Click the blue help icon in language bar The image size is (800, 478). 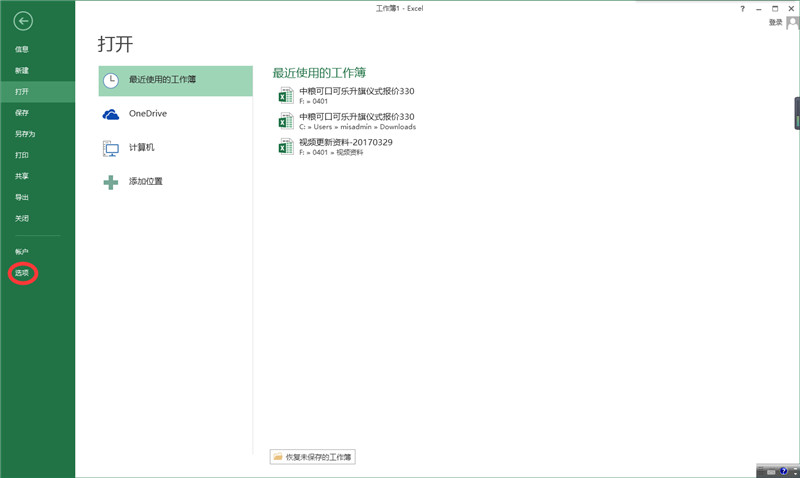(783, 470)
